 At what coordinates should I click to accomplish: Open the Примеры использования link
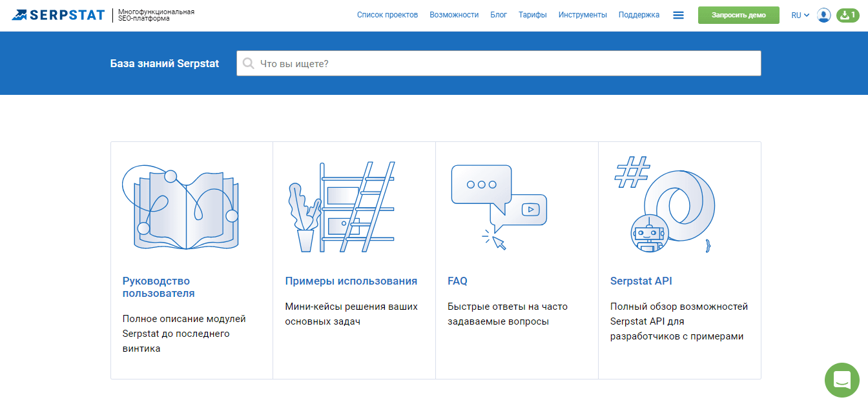point(351,281)
